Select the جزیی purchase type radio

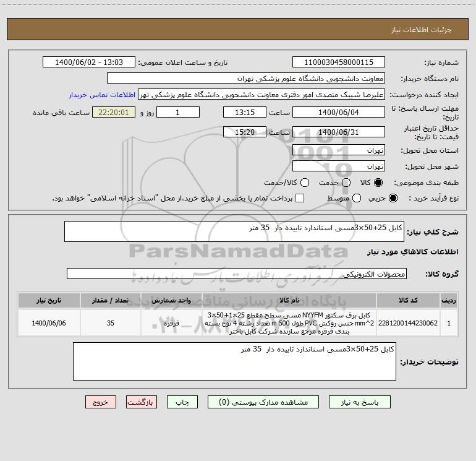coord(393,198)
